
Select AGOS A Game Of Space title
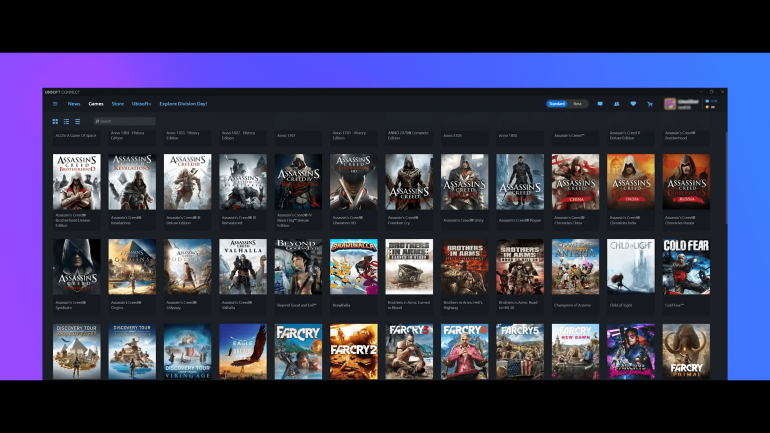click(x=76, y=135)
